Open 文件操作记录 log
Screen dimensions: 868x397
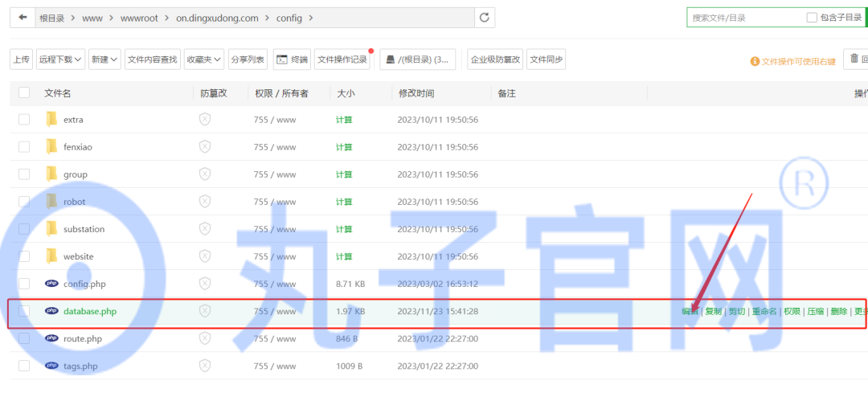[342, 59]
